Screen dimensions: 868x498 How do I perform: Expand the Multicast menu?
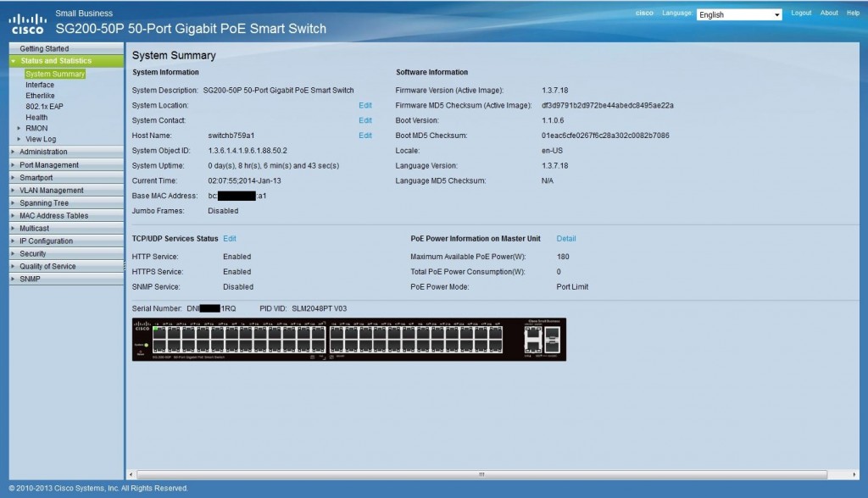tap(66, 229)
